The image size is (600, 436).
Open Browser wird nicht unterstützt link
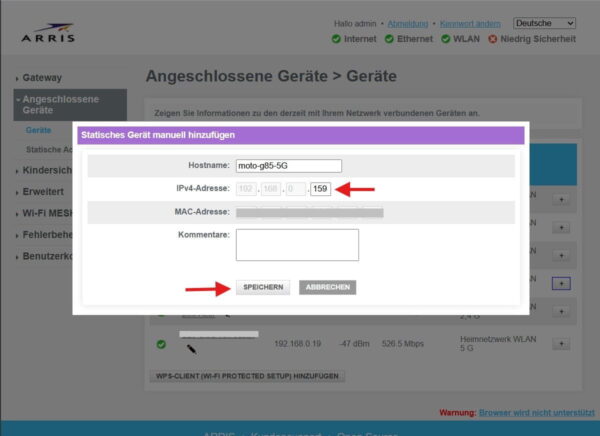(536, 413)
